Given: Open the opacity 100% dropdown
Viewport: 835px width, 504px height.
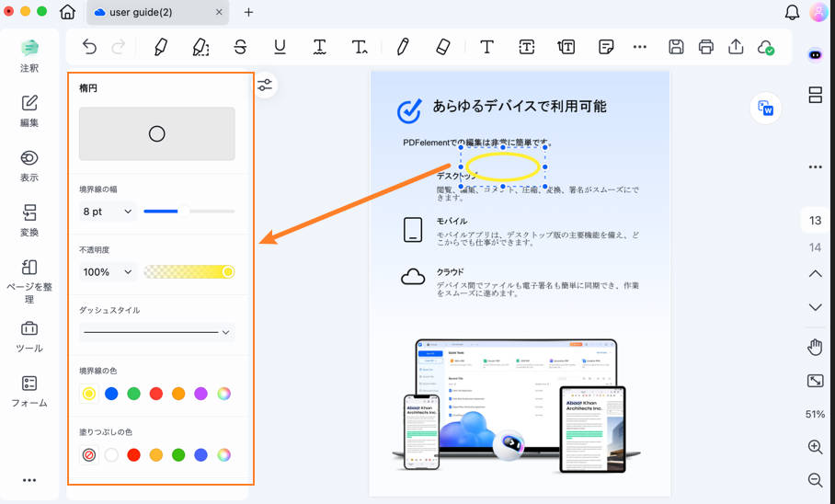Looking at the screenshot, I should (108, 272).
